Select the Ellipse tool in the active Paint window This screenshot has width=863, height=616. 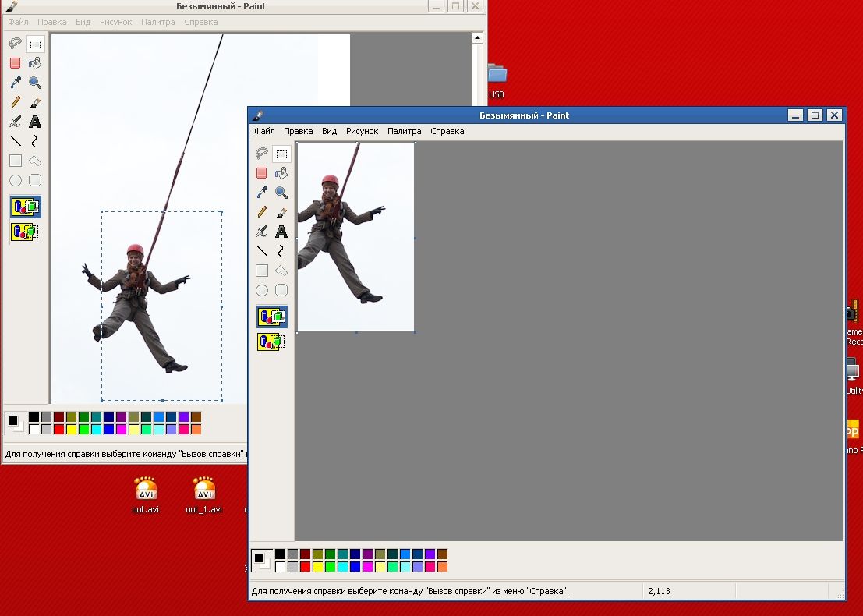tap(262, 290)
